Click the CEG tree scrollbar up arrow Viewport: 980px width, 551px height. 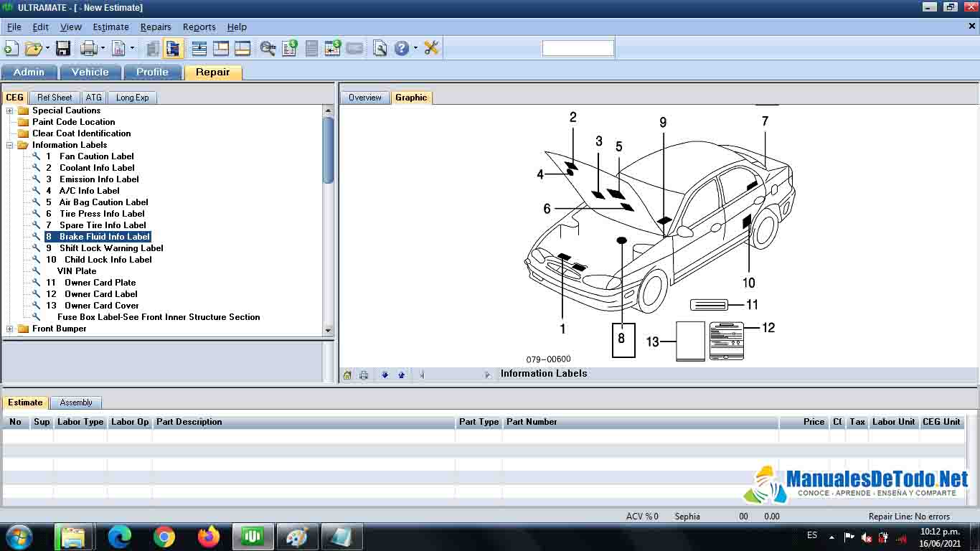coord(329,110)
